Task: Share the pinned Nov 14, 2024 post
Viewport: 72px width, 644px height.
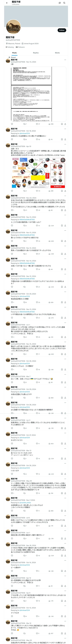Action: click(65, 124)
